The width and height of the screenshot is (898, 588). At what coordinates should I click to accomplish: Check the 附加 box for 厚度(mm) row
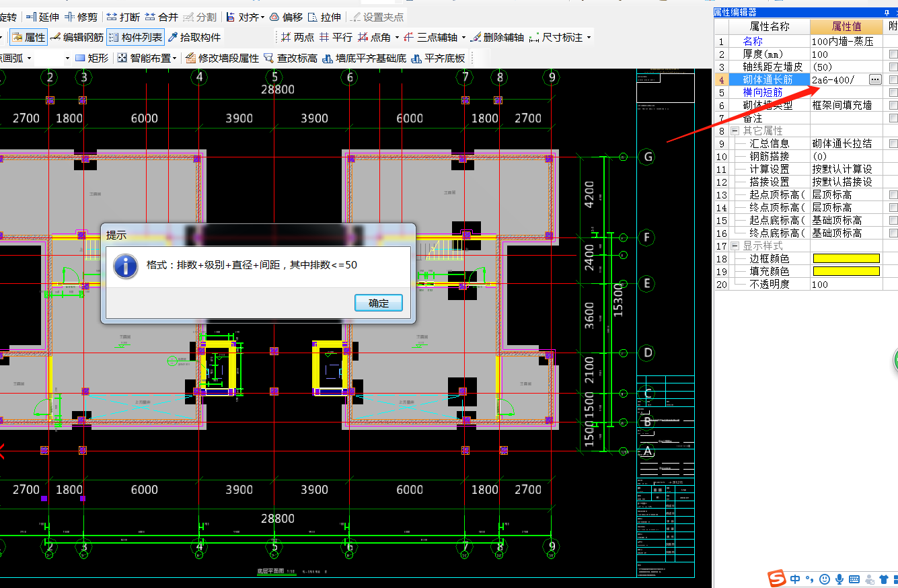tap(893, 54)
